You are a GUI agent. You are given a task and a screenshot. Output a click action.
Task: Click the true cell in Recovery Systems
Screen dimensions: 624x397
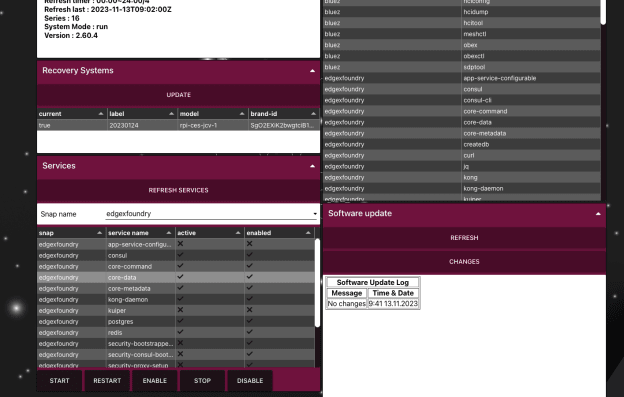tap(72, 125)
